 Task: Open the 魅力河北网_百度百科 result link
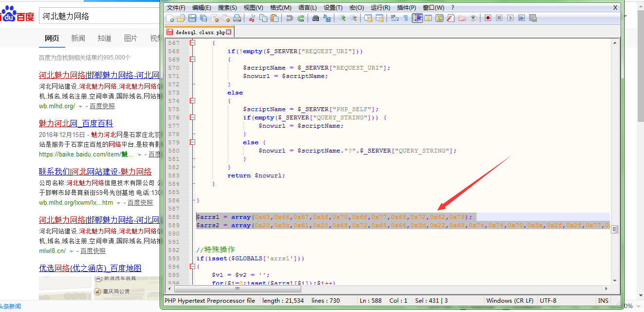point(76,123)
